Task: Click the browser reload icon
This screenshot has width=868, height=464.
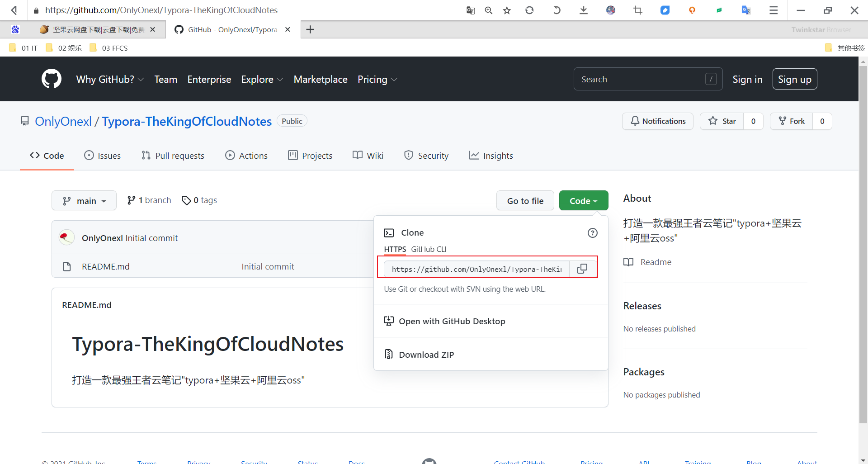Action: 529,10
